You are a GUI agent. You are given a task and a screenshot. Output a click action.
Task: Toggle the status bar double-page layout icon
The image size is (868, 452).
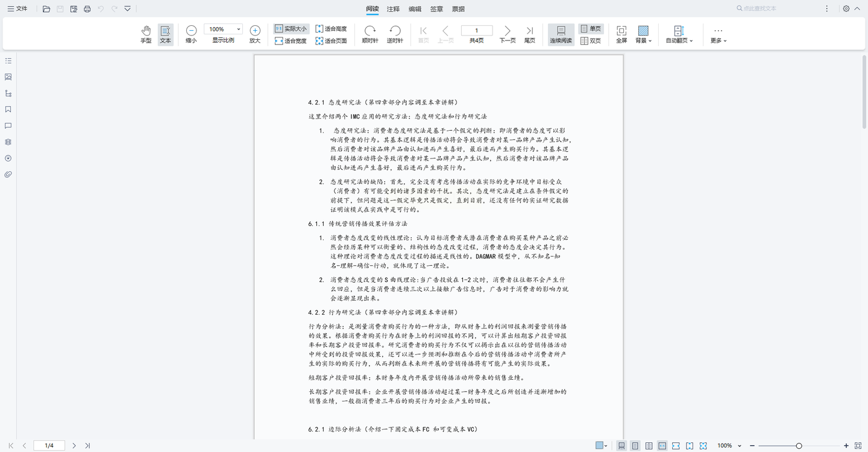pos(649,446)
